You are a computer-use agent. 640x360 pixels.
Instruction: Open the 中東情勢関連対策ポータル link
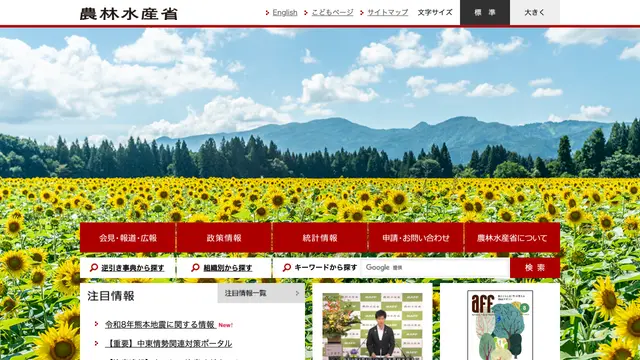coord(169,344)
